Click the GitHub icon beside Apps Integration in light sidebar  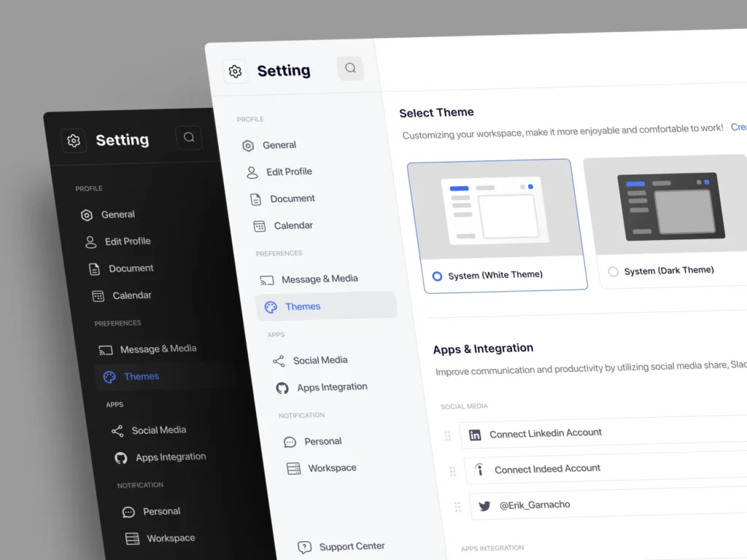(x=282, y=388)
